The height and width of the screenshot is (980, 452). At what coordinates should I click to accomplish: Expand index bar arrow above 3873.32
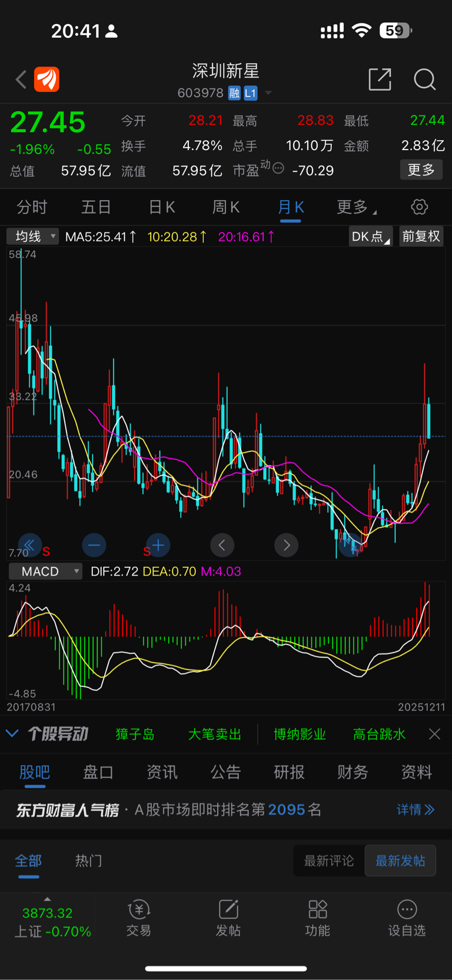click(x=47, y=899)
